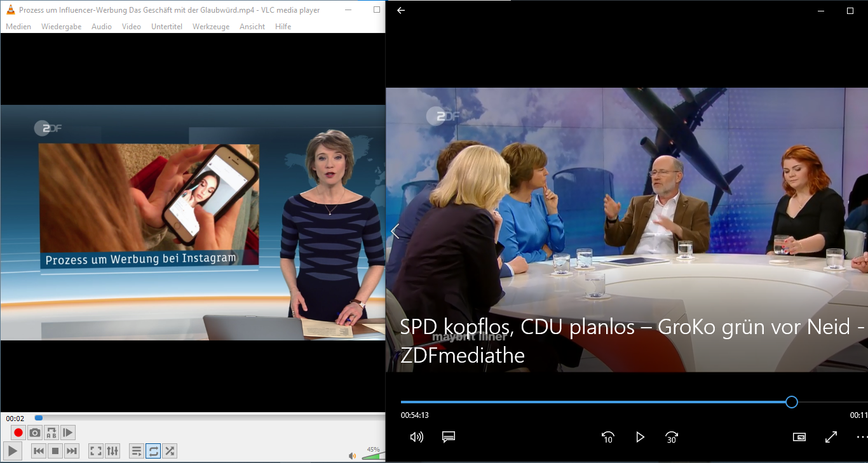Go back with the top-left arrow
868x463 pixels.
pos(401,11)
